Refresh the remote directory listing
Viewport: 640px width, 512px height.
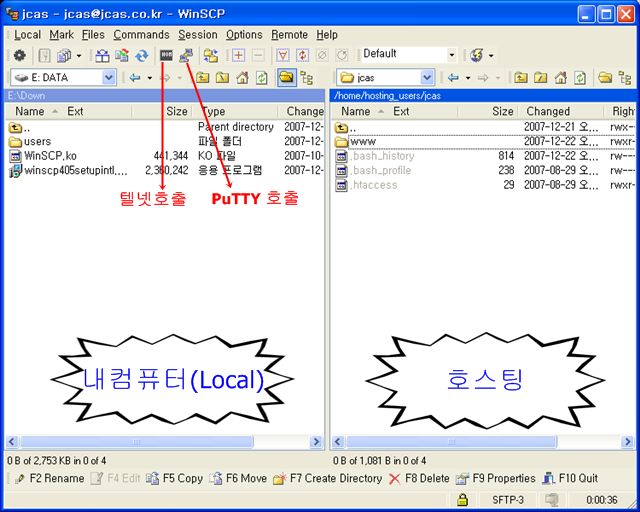click(x=580, y=78)
